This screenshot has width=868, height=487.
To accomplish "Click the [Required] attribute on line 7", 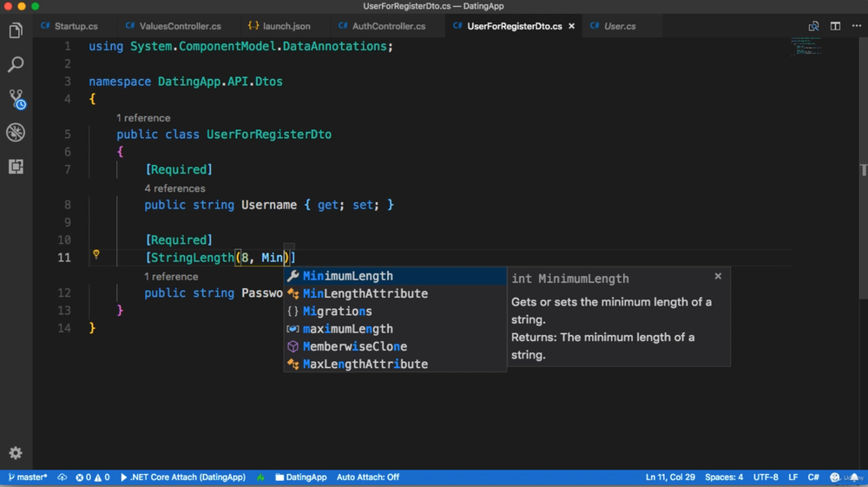I will click(179, 170).
